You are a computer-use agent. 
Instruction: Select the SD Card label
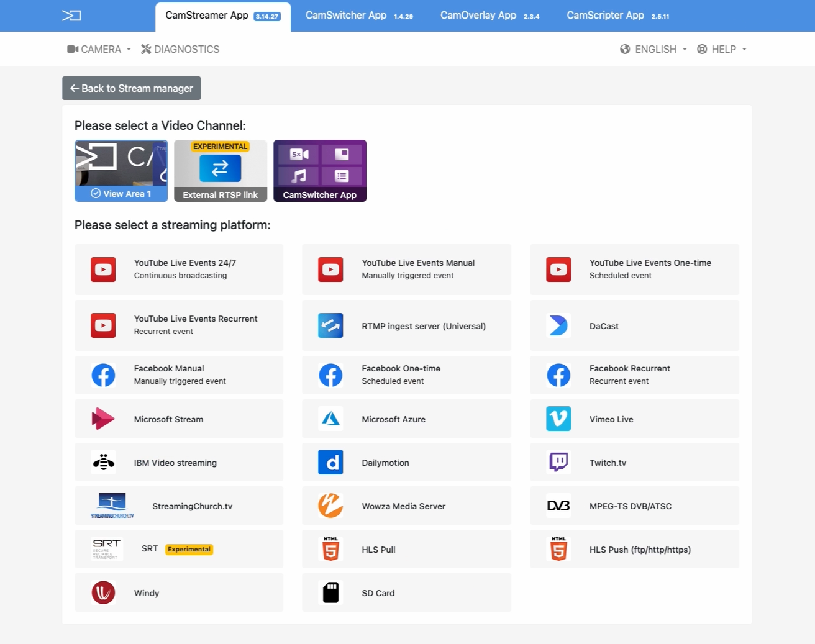coord(378,593)
